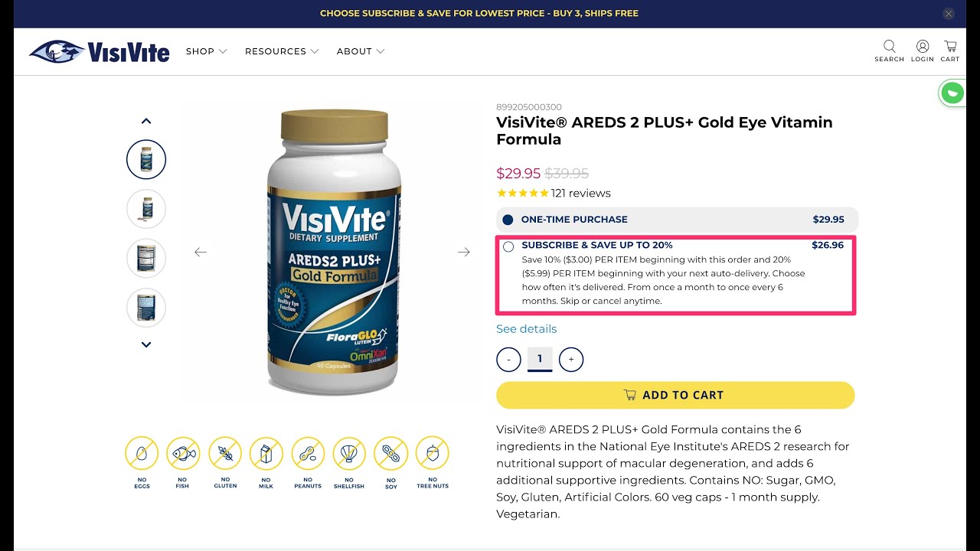Screen dimensions: 980x551
Task: Click the Login account icon
Action: point(923,51)
